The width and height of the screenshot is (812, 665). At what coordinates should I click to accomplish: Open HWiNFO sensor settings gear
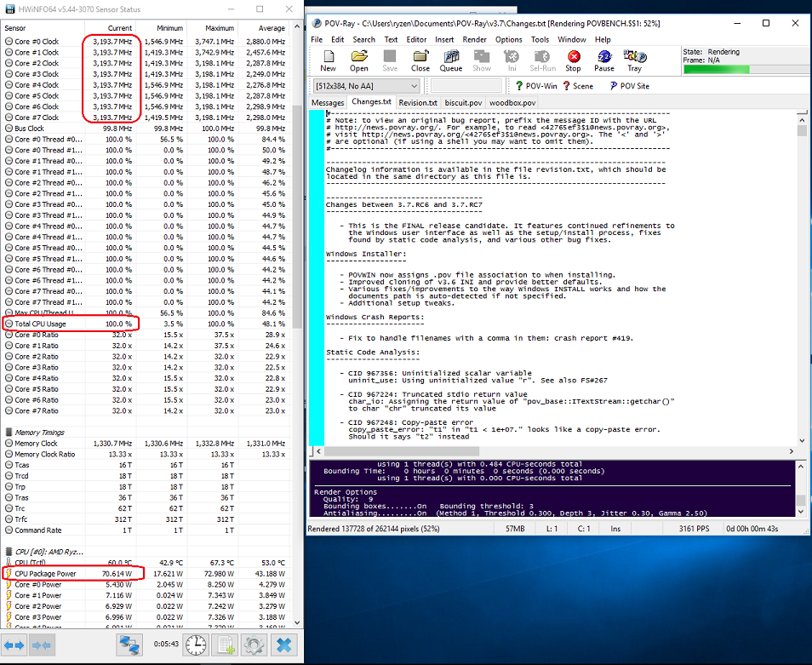[254, 645]
